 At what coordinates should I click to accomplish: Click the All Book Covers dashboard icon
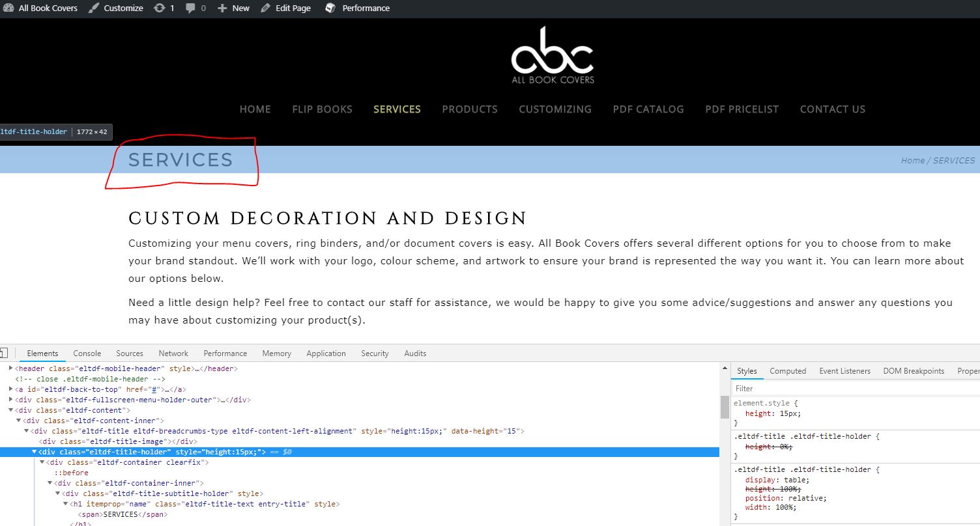(x=8, y=8)
